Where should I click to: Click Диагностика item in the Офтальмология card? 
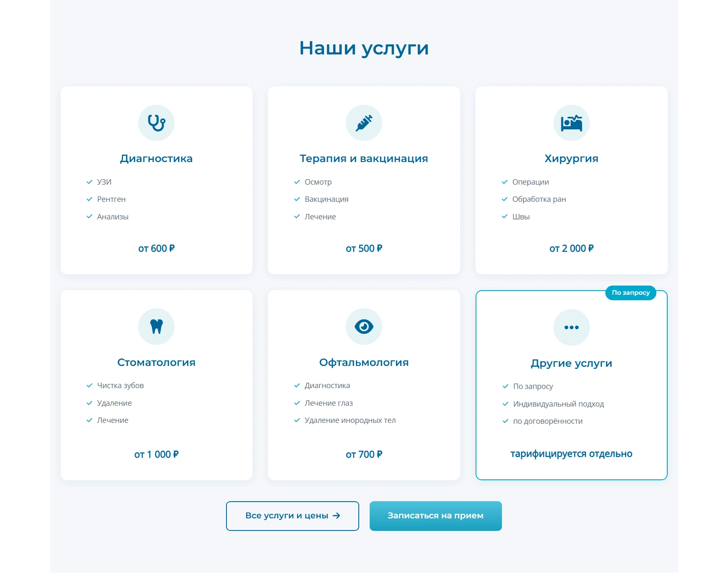click(327, 386)
